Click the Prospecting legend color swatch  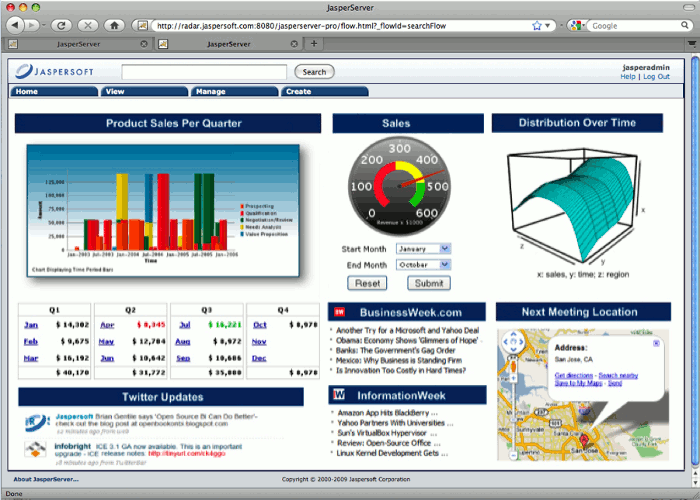pos(242,206)
